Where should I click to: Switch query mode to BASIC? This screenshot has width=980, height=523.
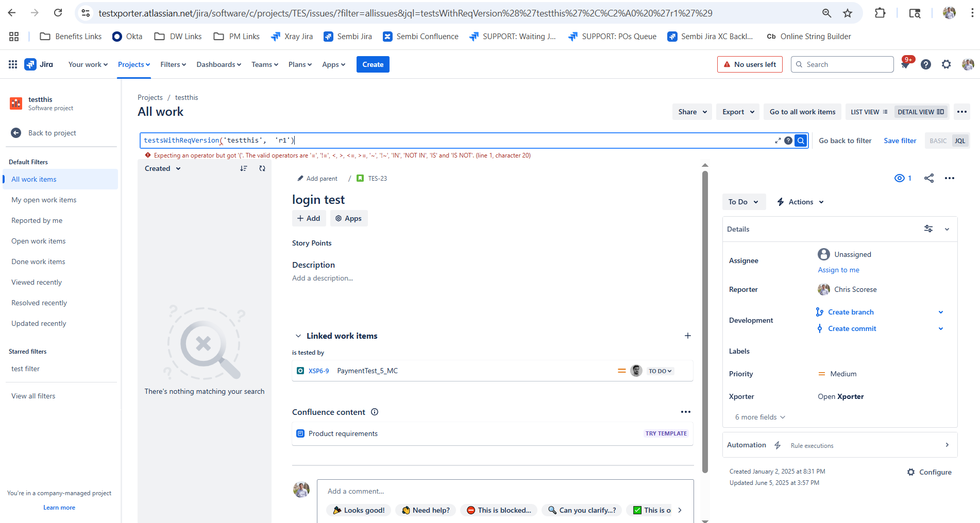click(x=938, y=141)
